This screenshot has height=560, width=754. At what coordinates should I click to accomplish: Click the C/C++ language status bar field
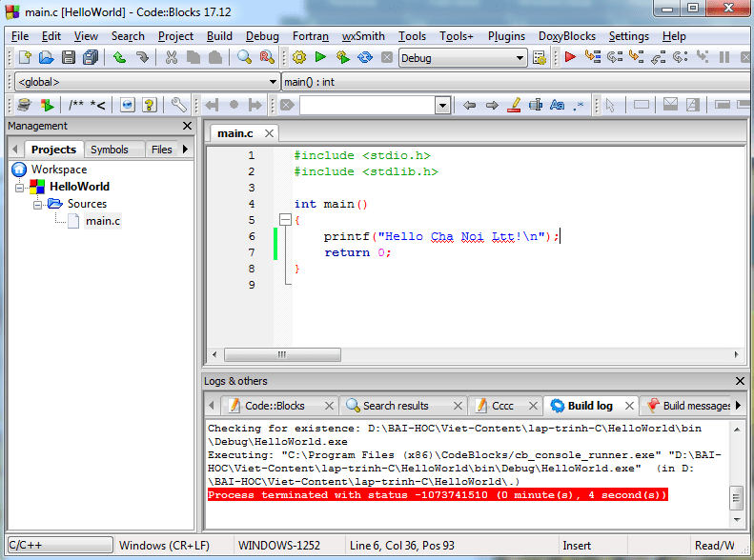(60, 546)
